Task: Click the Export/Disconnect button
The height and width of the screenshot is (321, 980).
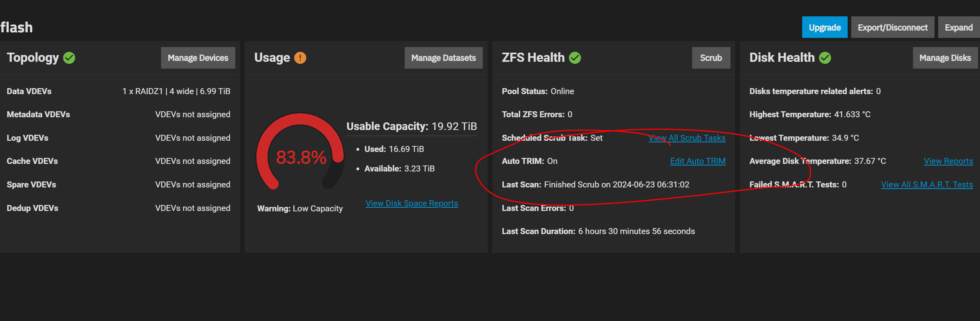Action: [x=893, y=27]
